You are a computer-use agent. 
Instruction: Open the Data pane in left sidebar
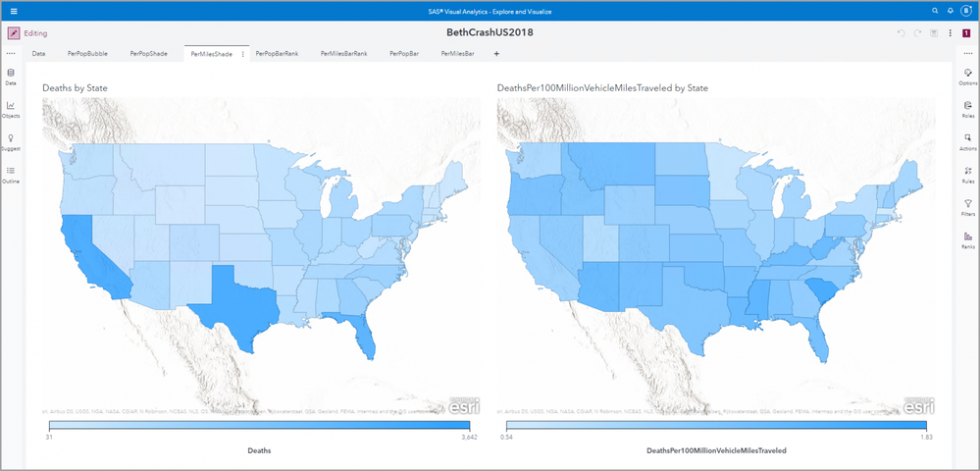tap(11, 77)
